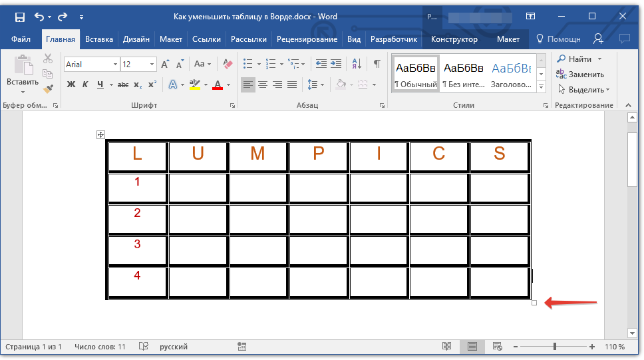The width and height of the screenshot is (644, 360).
Task: Click the zoom slider in status bar
Action: click(x=555, y=347)
